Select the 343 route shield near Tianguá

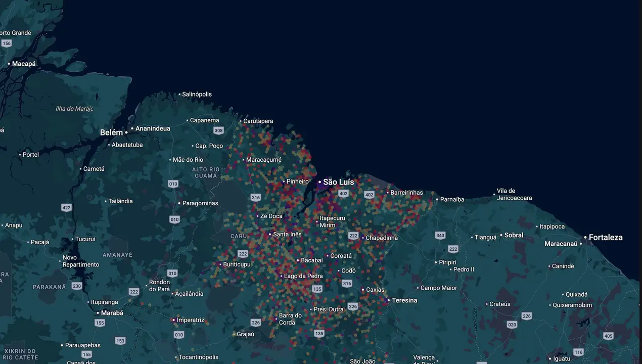click(x=440, y=236)
